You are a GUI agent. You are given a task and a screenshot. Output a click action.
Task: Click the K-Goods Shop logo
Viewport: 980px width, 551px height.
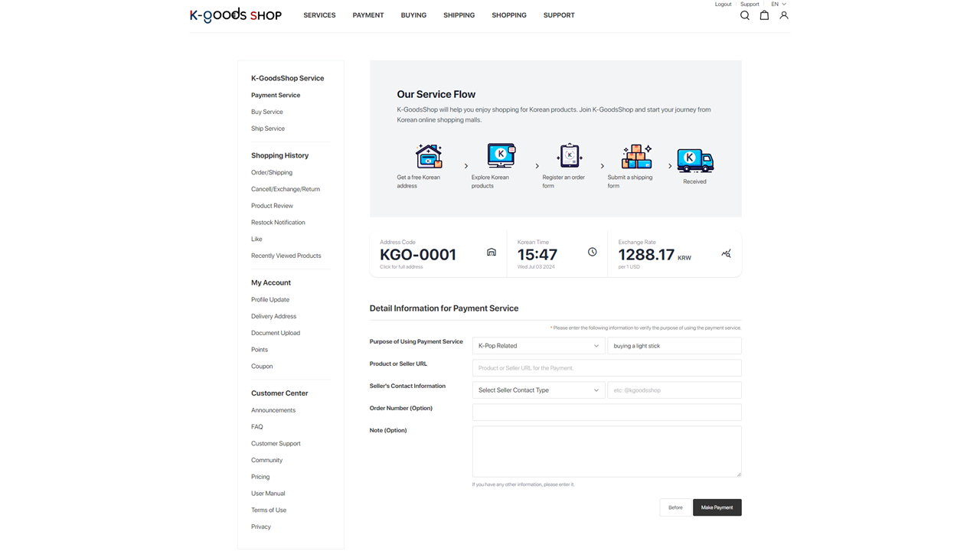click(x=236, y=15)
